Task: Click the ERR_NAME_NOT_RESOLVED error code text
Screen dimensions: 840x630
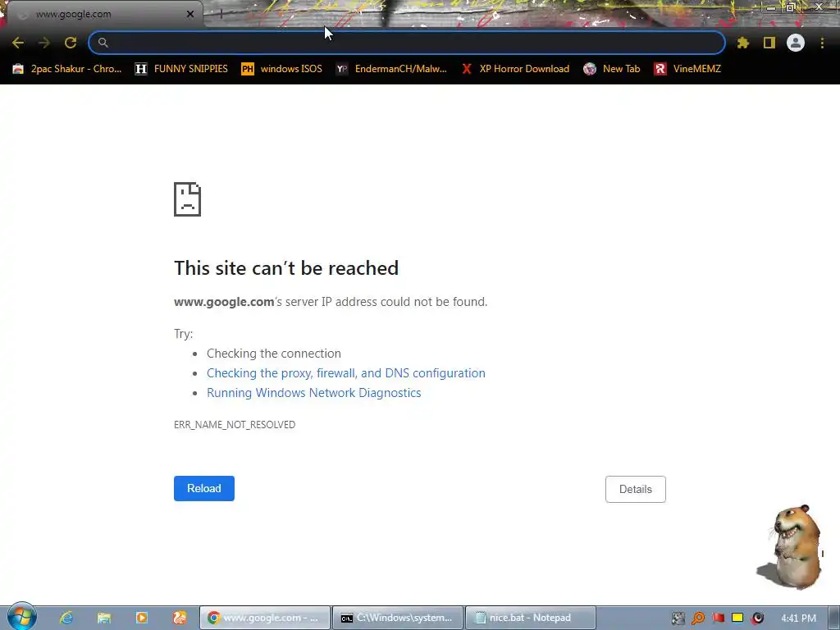Action: coord(235,424)
